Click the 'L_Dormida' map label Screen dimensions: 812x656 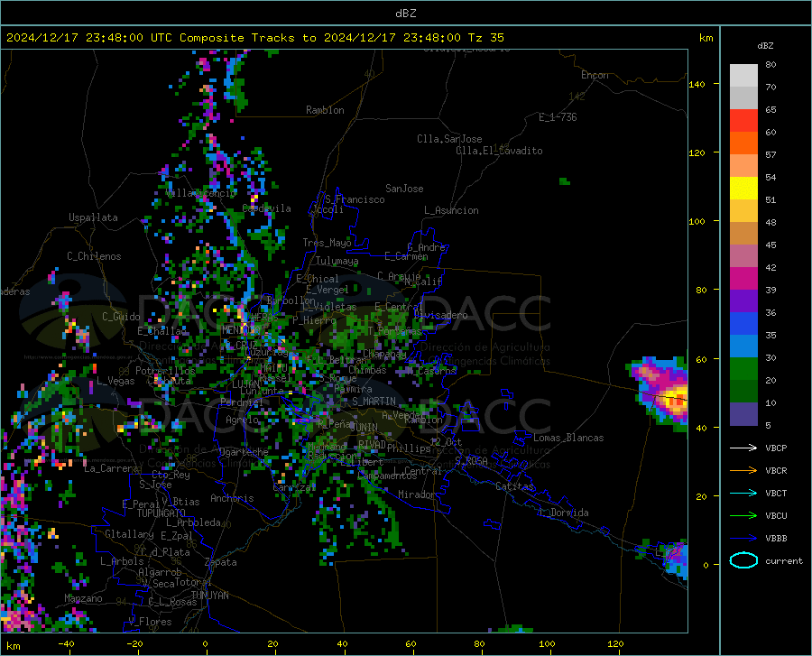(x=563, y=513)
